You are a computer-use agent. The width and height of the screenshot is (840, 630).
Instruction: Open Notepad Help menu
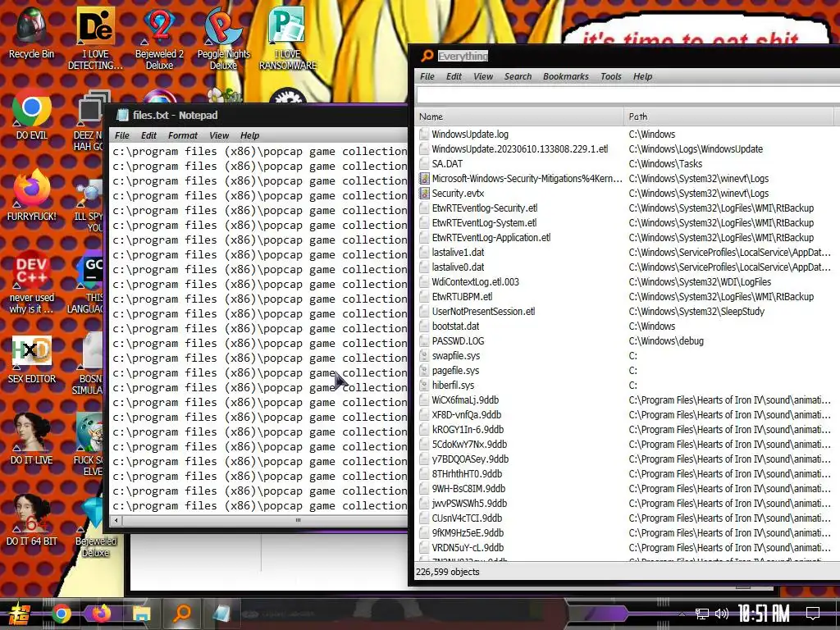click(249, 135)
